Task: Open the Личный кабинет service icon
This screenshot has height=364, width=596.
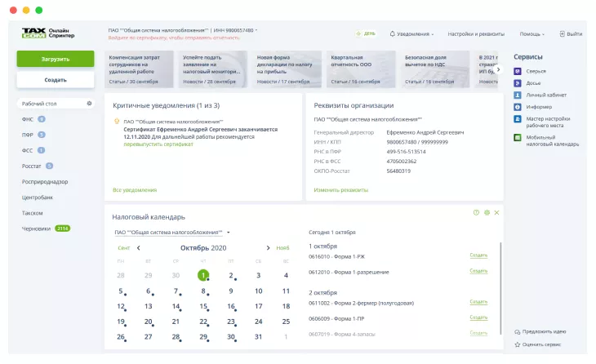Action: (x=518, y=95)
